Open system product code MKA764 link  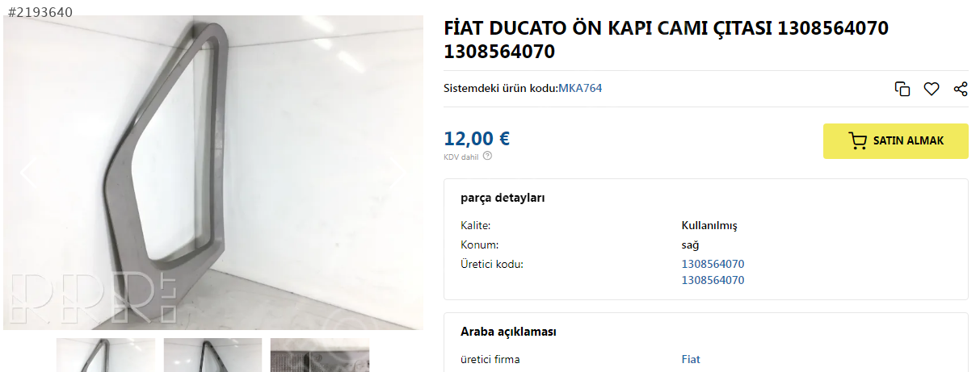580,88
